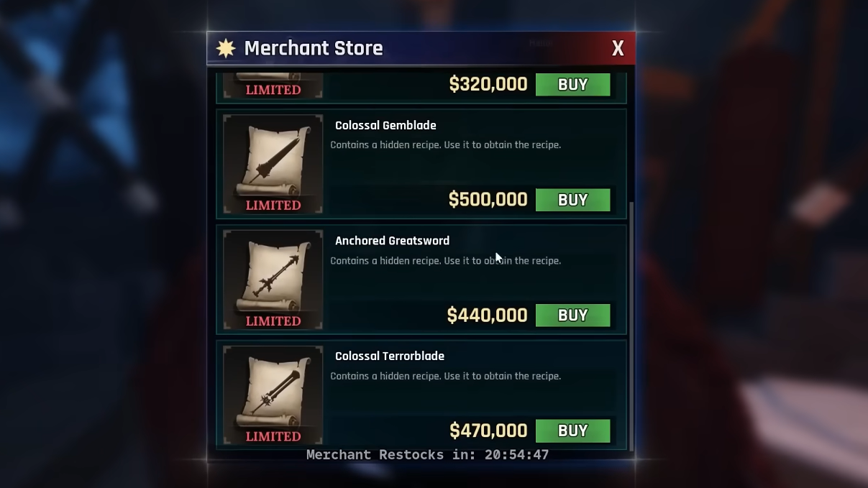Purchase the Colossal Terrorblade recipe
The width and height of the screenshot is (868, 488).
572,431
